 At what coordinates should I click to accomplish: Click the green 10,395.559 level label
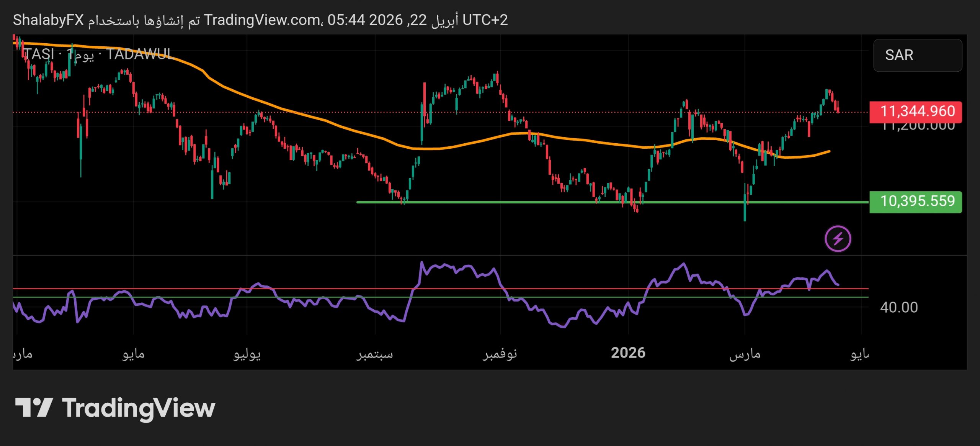pos(915,202)
